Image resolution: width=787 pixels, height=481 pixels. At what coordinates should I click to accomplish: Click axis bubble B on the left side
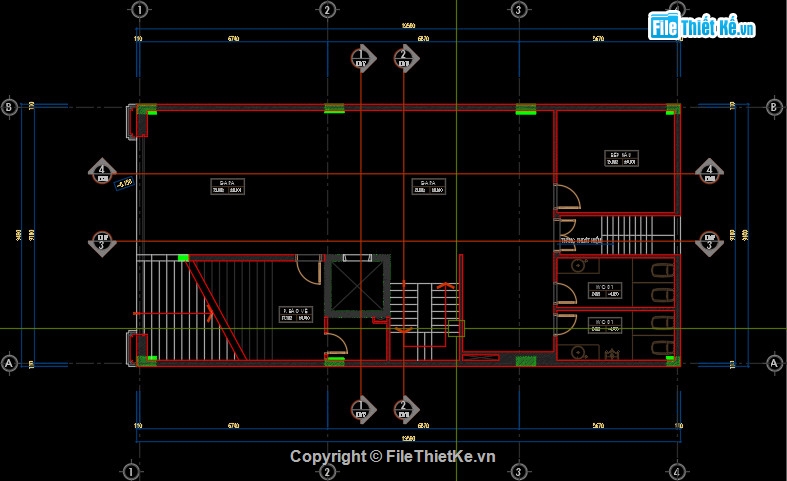click(x=9, y=107)
